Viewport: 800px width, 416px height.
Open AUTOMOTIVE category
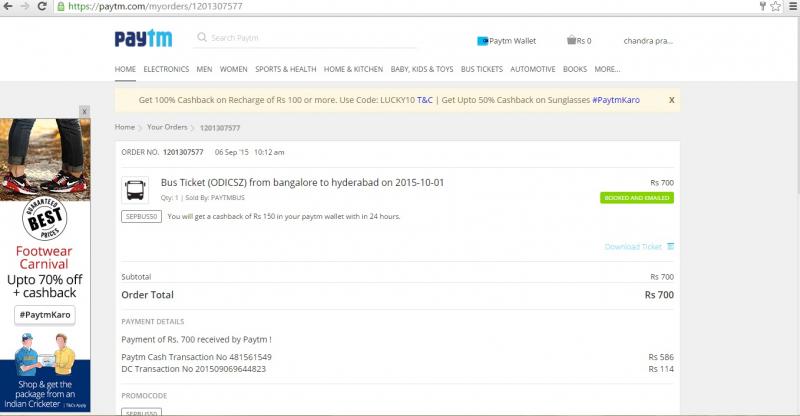coord(533,69)
